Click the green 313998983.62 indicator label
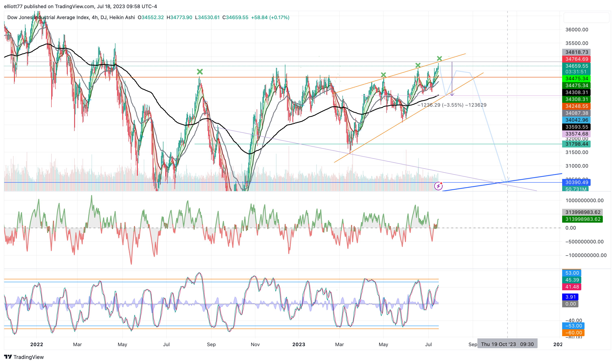This screenshot has width=615, height=364. point(582,219)
